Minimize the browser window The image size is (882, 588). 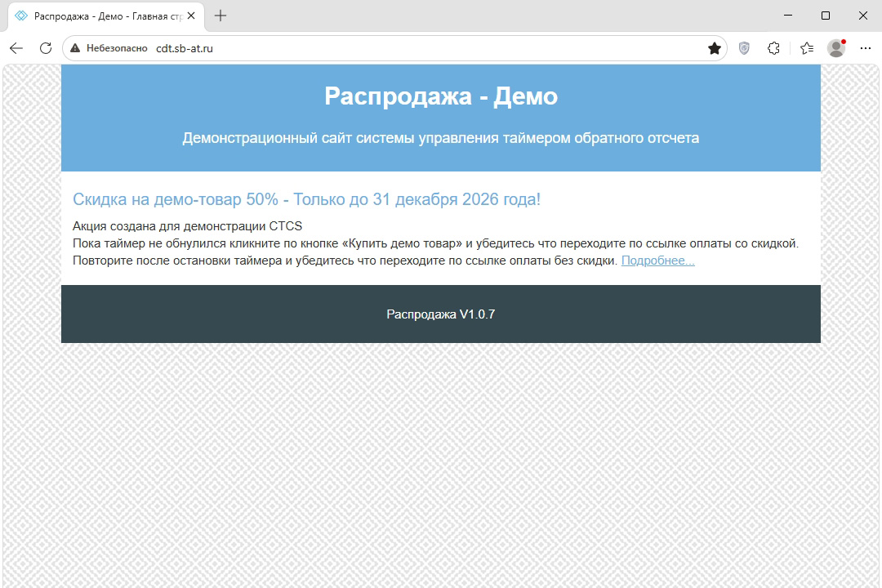tap(788, 16)
